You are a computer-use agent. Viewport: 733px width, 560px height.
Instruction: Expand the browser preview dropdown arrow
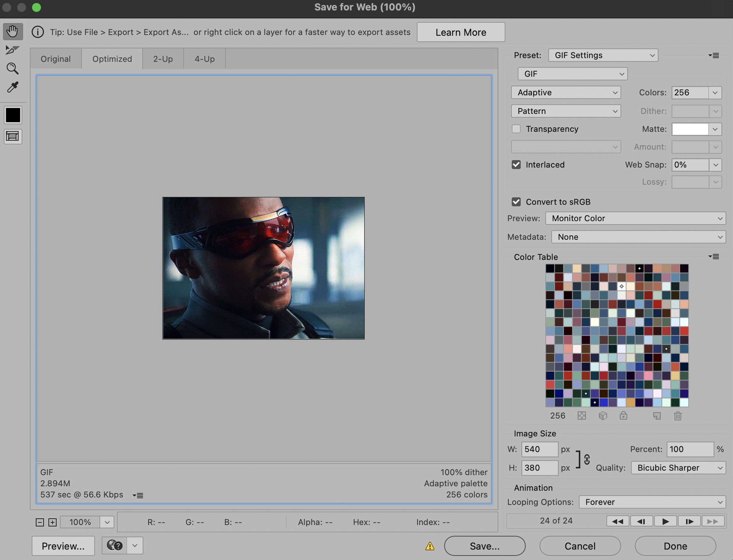click(x=135, y=545)
